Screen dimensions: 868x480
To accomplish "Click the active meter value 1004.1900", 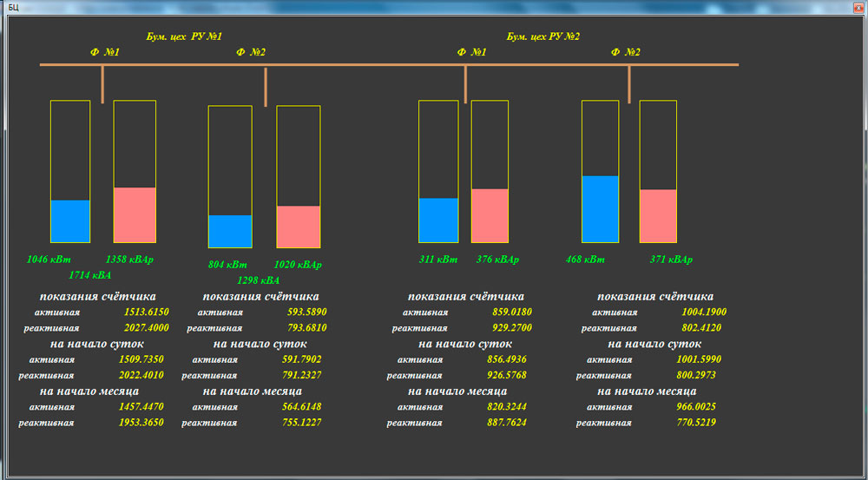I will 704,312.
